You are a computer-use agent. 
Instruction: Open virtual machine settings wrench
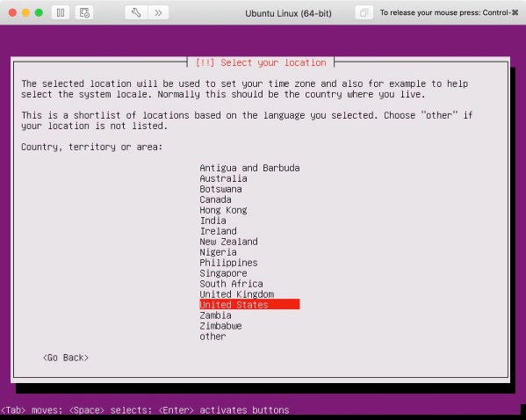136,13
